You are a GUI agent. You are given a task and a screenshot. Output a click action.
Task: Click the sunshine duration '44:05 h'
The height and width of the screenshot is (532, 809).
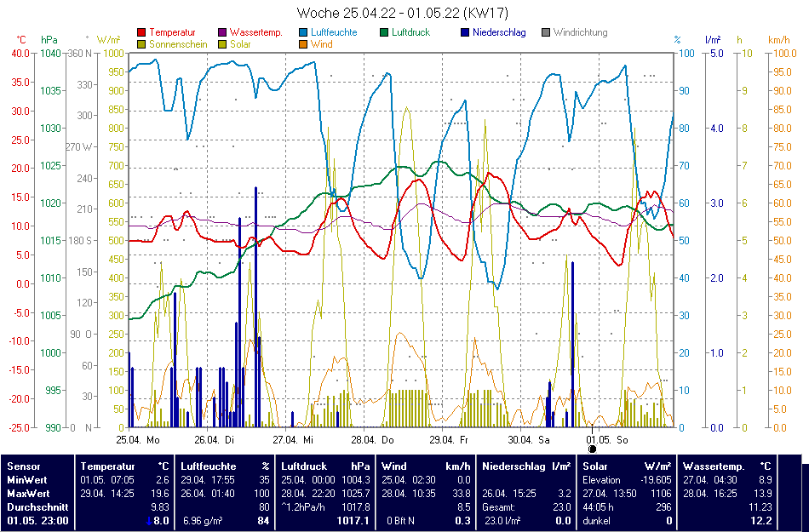click(599, 507)
